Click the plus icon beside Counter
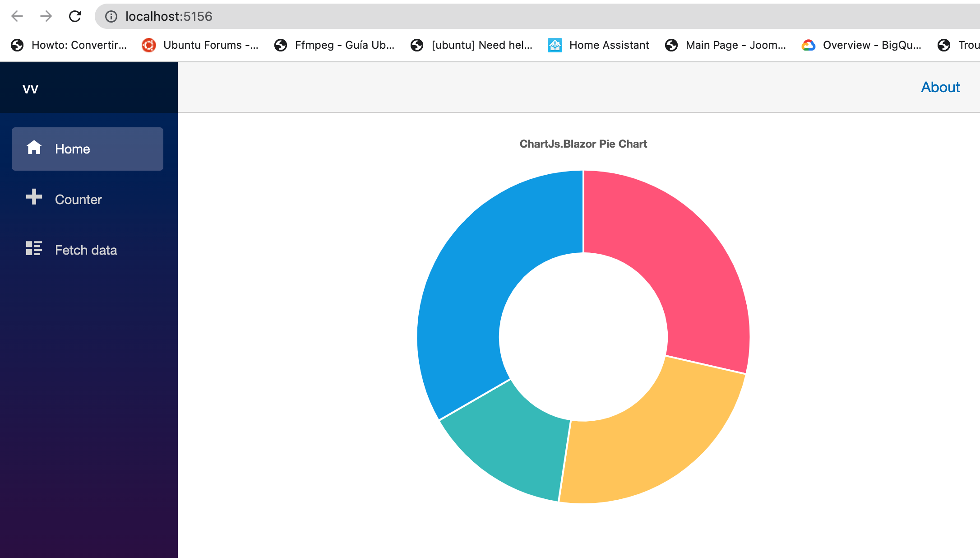The width and height of the screenshot is (980, 558). (x=34, y=197)
